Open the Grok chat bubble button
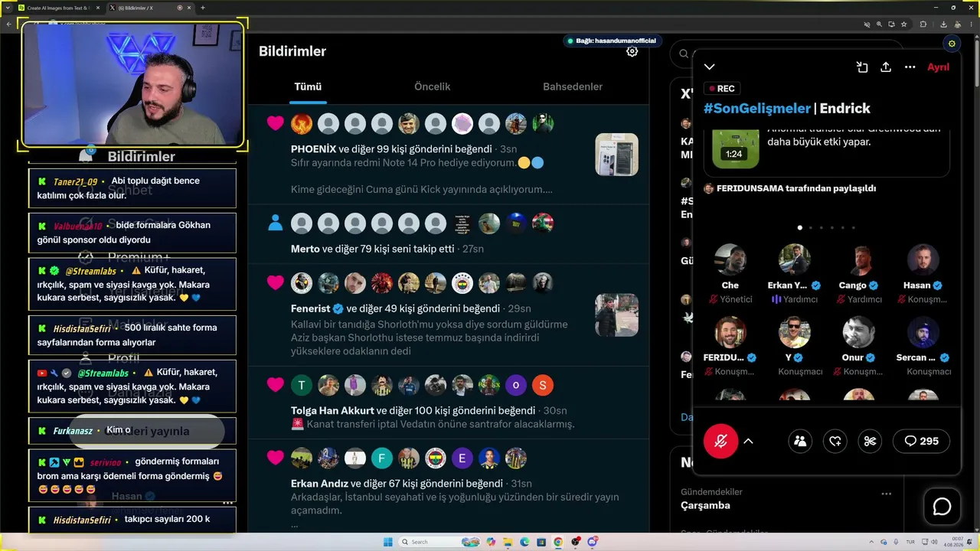 click(942, 507)
